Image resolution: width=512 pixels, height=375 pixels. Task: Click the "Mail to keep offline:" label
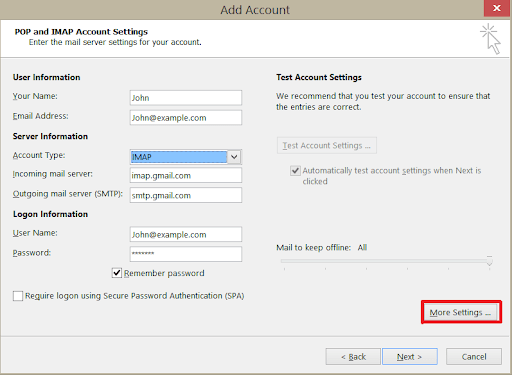click(313, 248)
